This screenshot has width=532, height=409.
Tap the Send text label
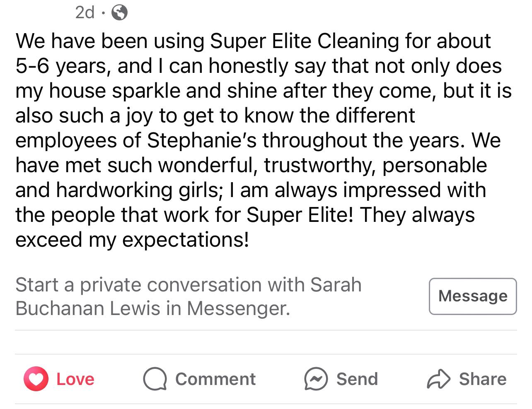357,379
